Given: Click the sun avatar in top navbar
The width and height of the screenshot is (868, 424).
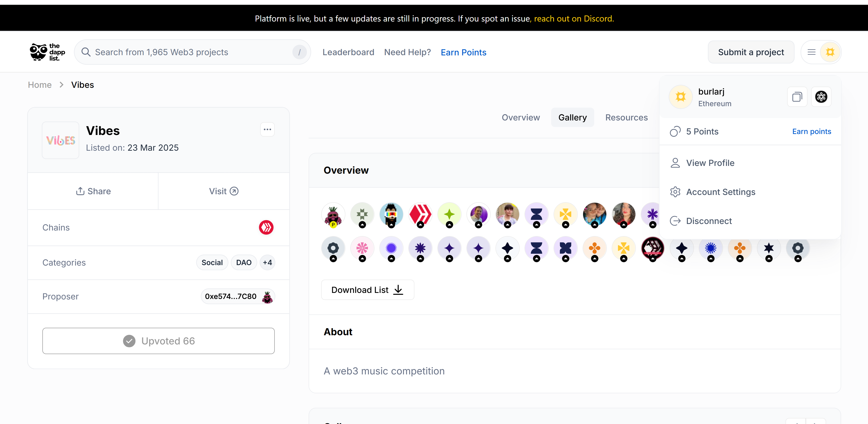Looking at the screenshot, I should point(830,52).
